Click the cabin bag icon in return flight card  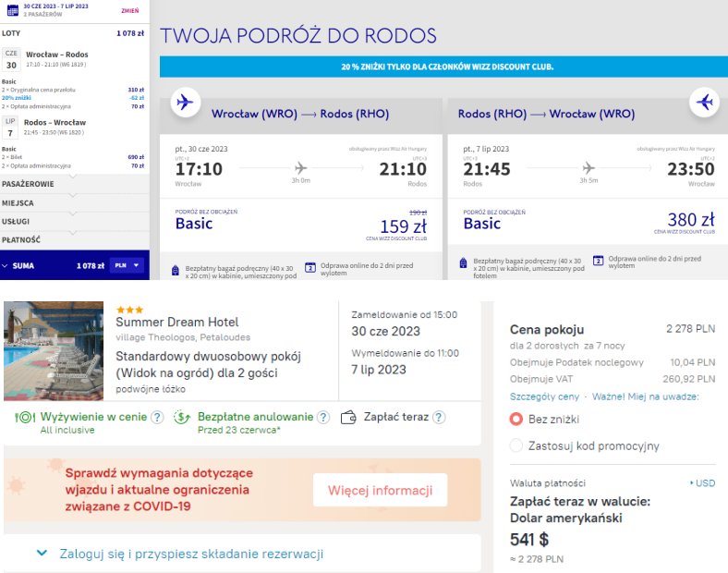(463, 262)
